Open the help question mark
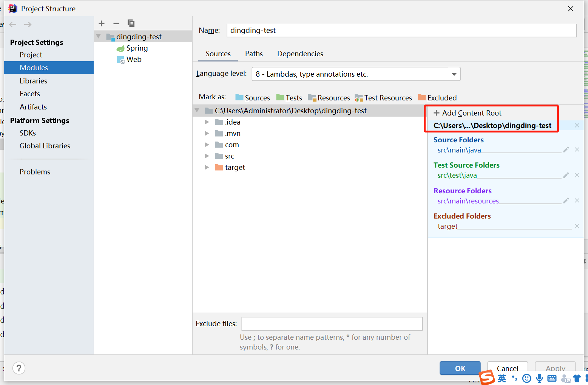The image size is (588, 385). click(x=19, y=368)
